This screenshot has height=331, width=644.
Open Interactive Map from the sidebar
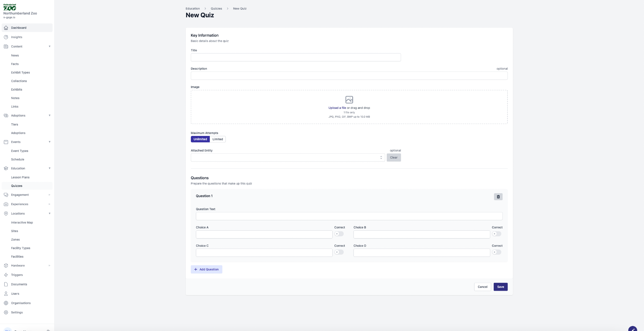coord(22,222)
